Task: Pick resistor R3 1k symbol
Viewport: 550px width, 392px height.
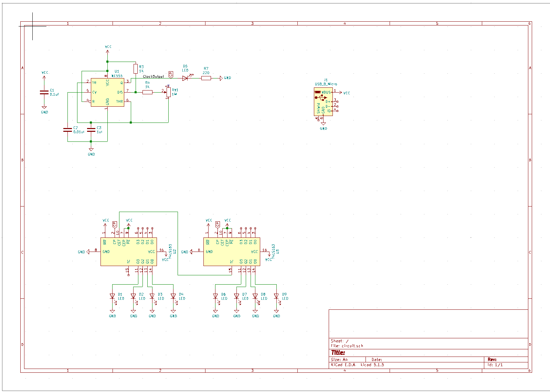Action: pyautogui.click(x=136, y=69)
